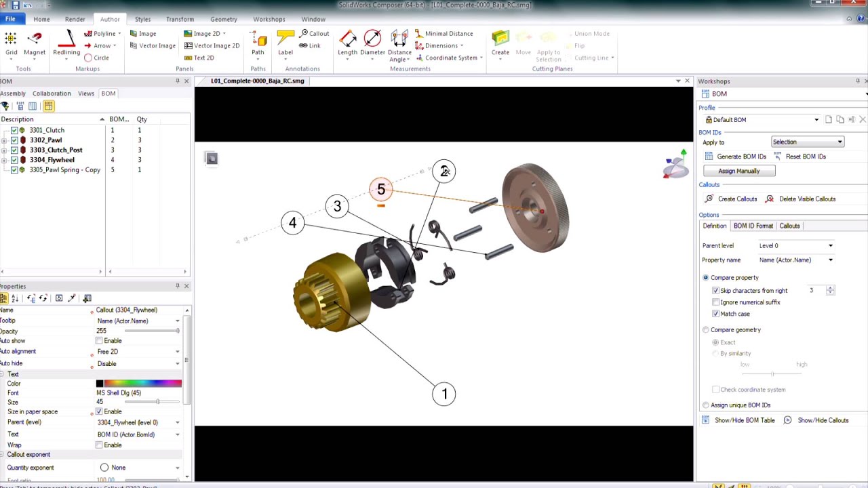
Task: Toggle visibility checkbox for 3304_Flywheel
Action: [14, 160]
